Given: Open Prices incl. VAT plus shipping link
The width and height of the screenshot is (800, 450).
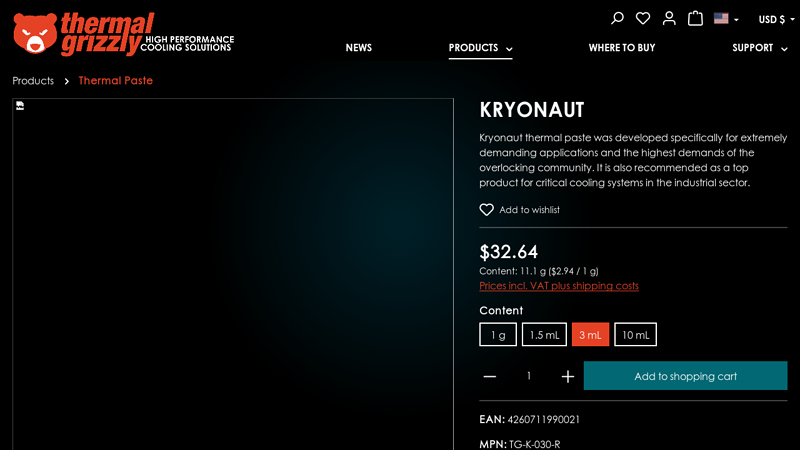Looking at the screenshot, I should point(559,286).
